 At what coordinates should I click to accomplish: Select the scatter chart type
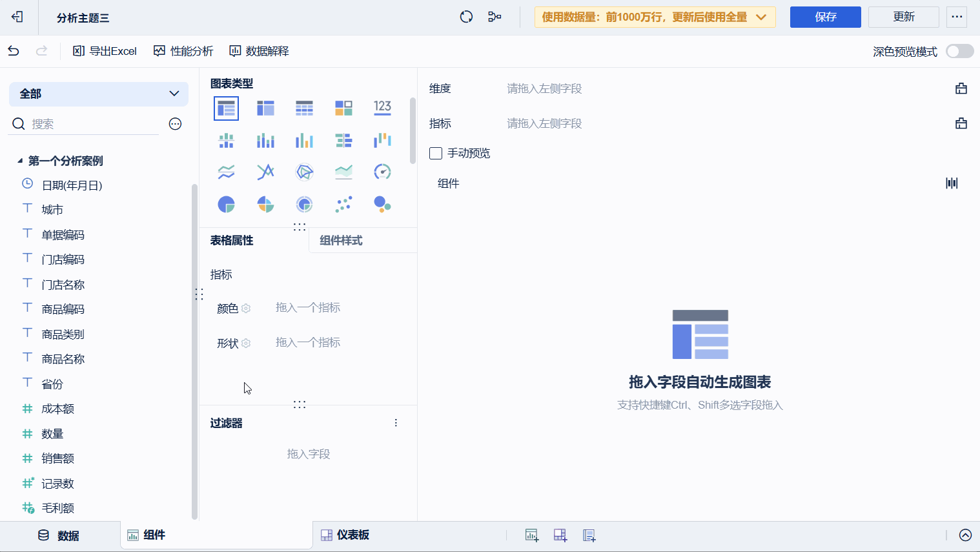343,205
